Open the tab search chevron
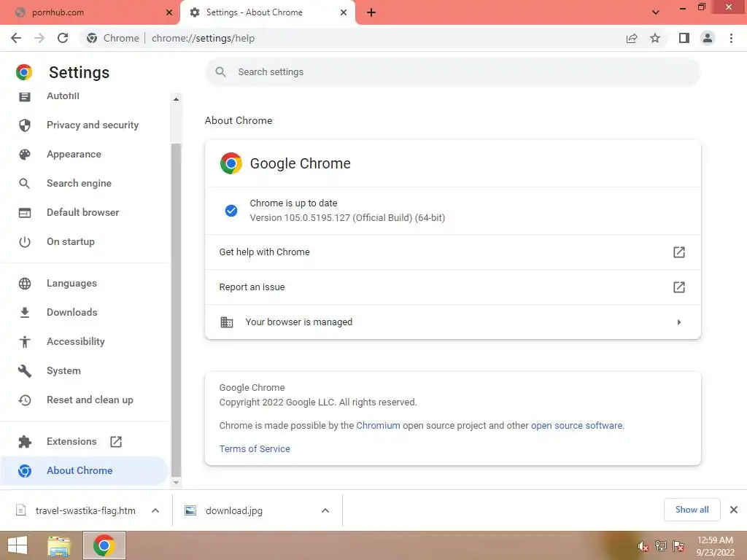 [656, 12]
